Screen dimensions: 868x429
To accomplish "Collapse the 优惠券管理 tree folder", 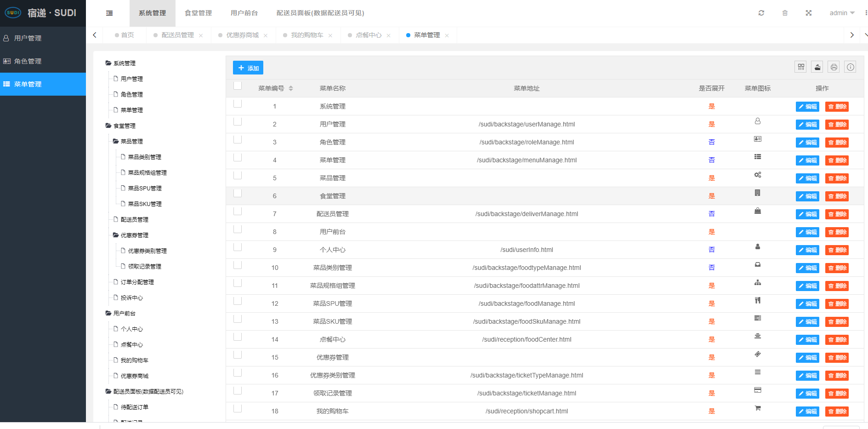I will (x=116, y=235).
